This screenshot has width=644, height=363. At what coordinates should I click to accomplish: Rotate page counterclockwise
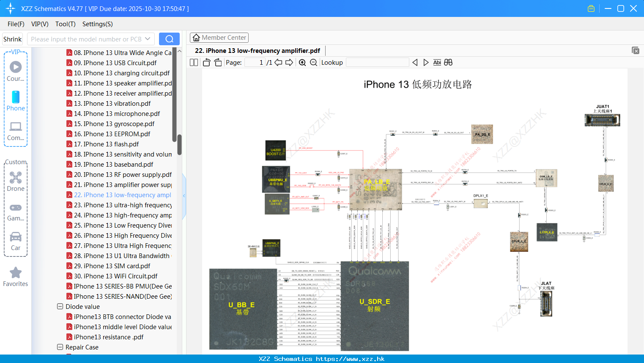(206, 62)
